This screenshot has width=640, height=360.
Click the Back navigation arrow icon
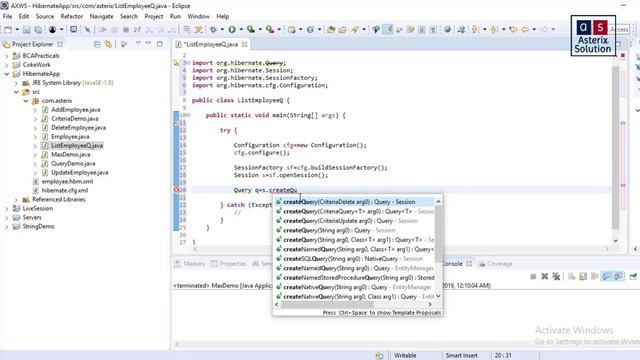coord(525,29)
